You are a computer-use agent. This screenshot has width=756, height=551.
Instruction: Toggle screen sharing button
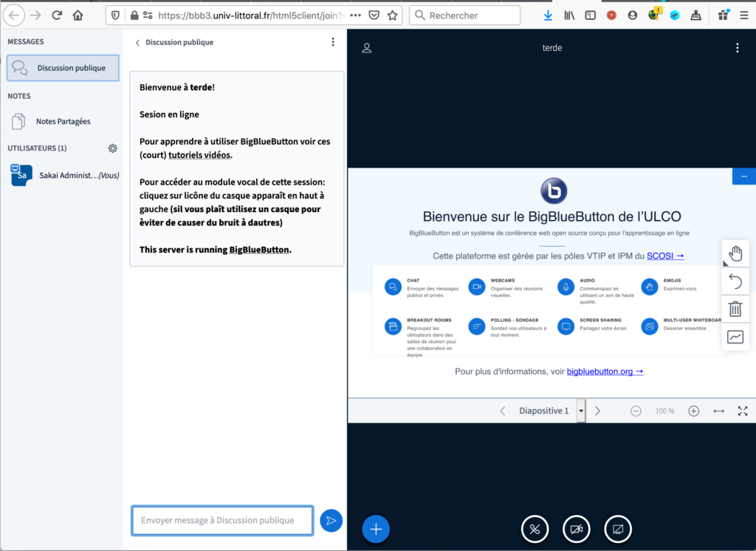coord(618,530)
